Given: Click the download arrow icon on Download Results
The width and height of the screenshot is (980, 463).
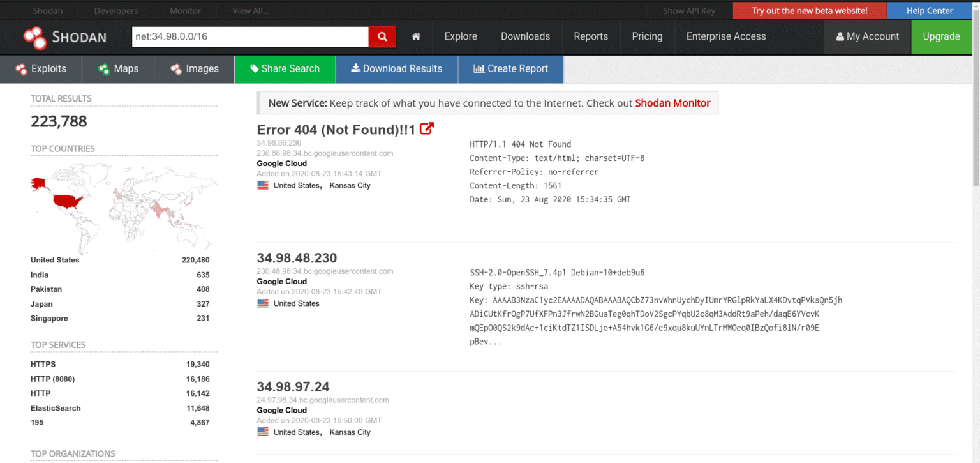Looking at the screenshot, I should (x=355, y=68).
